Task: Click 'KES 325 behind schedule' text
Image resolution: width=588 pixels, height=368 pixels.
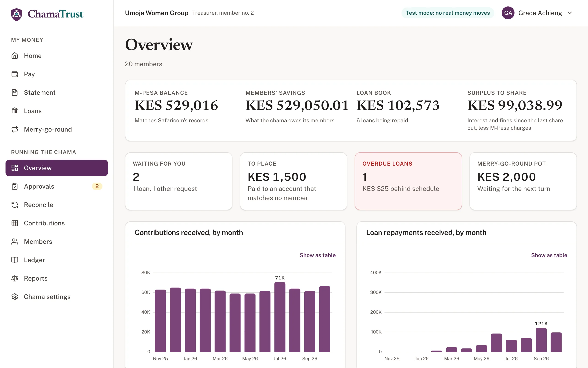Action: 401,189
